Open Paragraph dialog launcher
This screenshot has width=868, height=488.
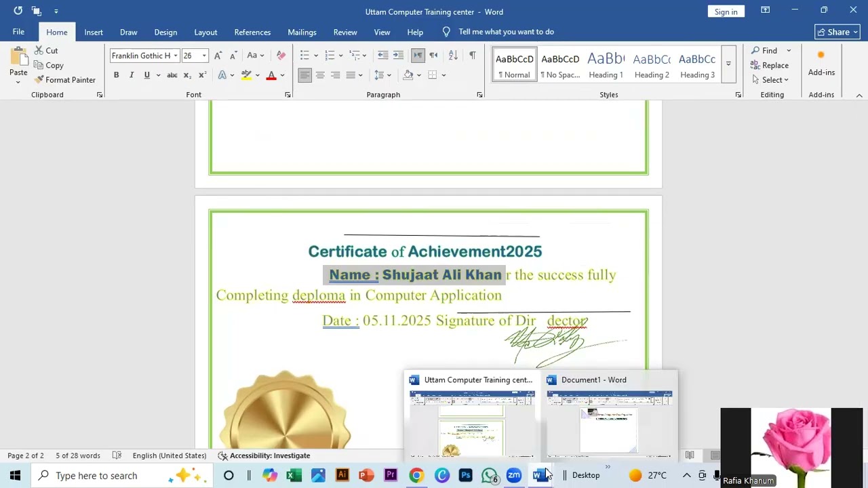(479, 95)
